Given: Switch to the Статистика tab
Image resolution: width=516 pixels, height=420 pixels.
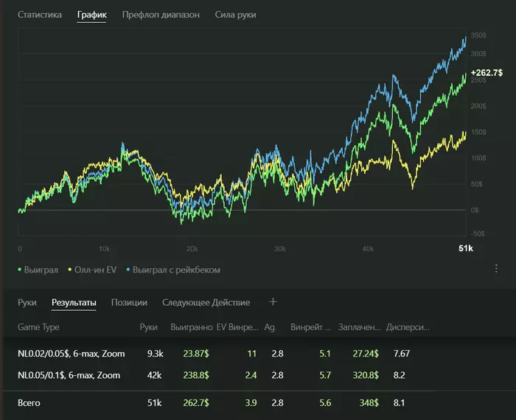Looking at the screenshot, I should point(40,15).
